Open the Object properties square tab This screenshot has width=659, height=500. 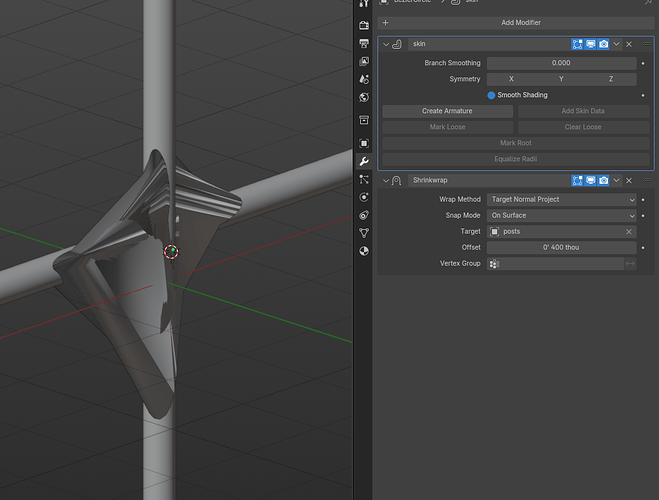coord(364,143)
